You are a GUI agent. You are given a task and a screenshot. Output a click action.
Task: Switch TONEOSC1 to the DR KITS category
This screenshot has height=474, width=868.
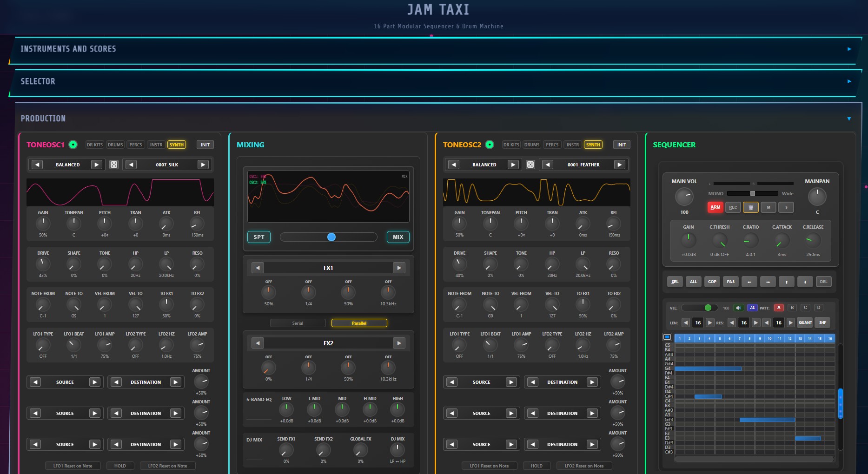click(94, 145)
